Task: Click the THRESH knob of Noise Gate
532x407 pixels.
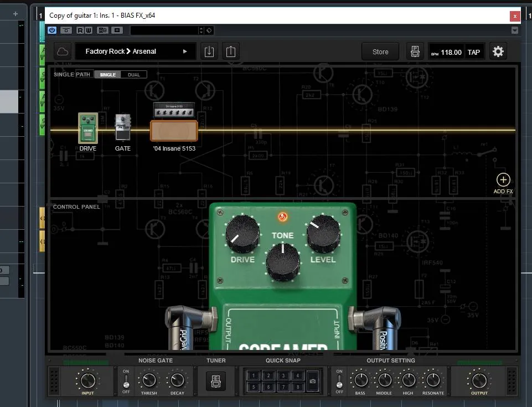Action: pyautogui.click(x=149, y=380)
